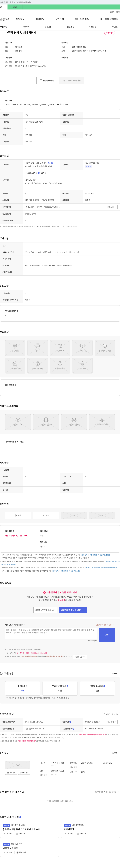Open the 실업급여 main menu
This screenshot has width=120, height=868.
tap(59, 19)
